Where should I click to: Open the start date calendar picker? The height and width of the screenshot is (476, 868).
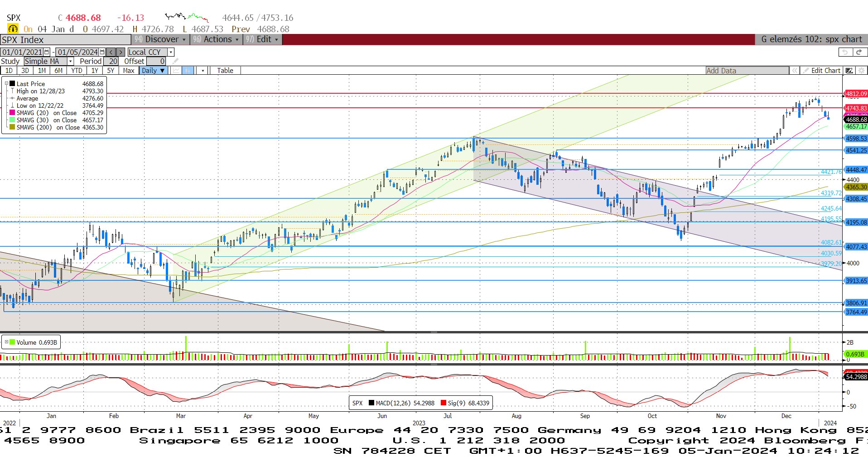tap(47, 52)
